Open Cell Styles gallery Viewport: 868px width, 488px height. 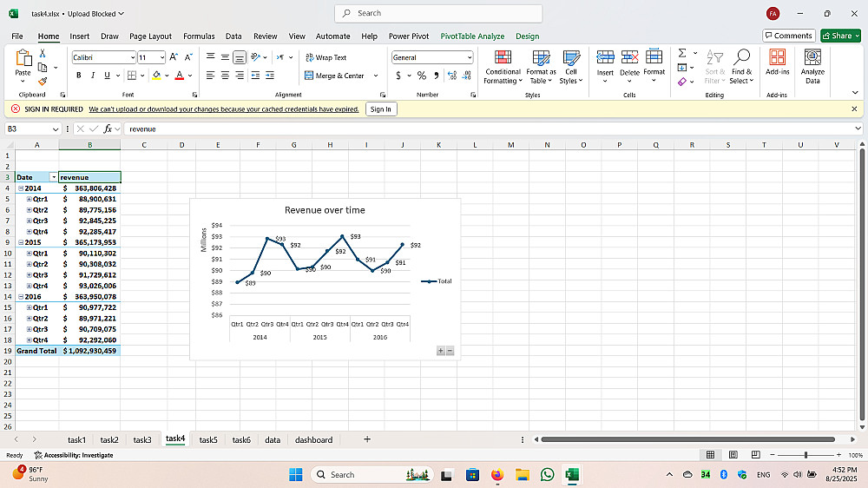point(571,67)
